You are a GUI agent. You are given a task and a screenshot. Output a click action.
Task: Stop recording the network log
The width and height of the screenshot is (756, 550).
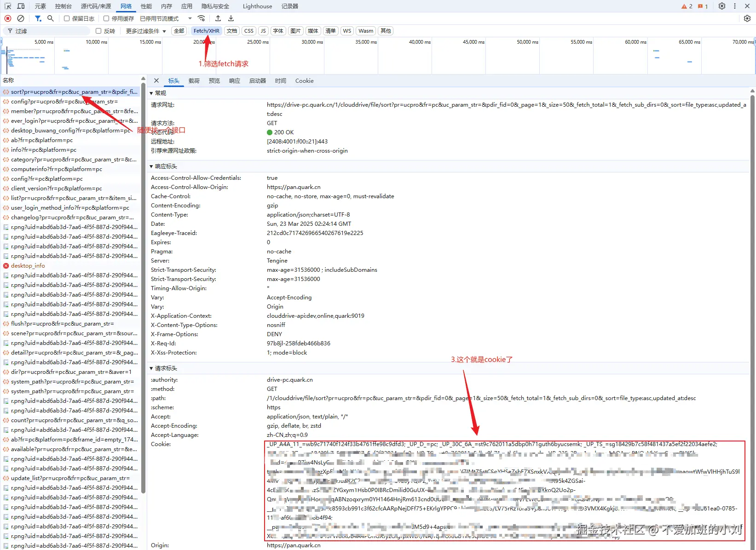point(8,18)
